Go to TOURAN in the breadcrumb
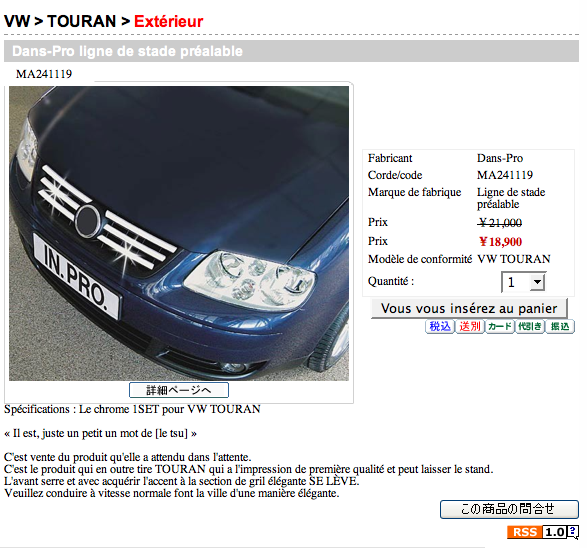Image resolution: width=587 pixels, height=548 pixels. click(82, 21)
